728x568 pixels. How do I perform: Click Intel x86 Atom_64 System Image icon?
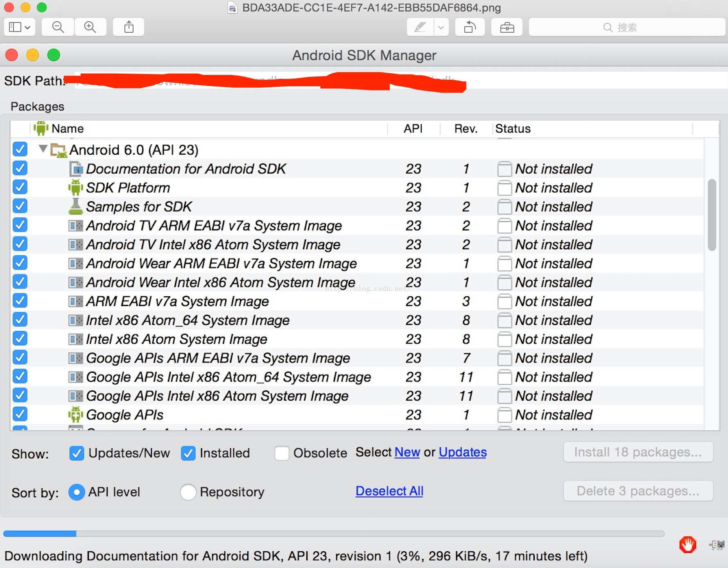[x=76, y=320]
